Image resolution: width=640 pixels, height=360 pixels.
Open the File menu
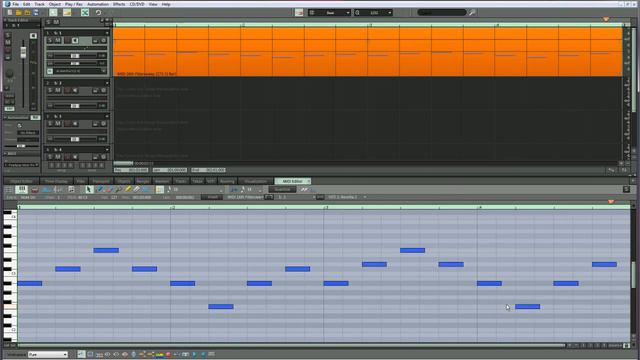16,4
